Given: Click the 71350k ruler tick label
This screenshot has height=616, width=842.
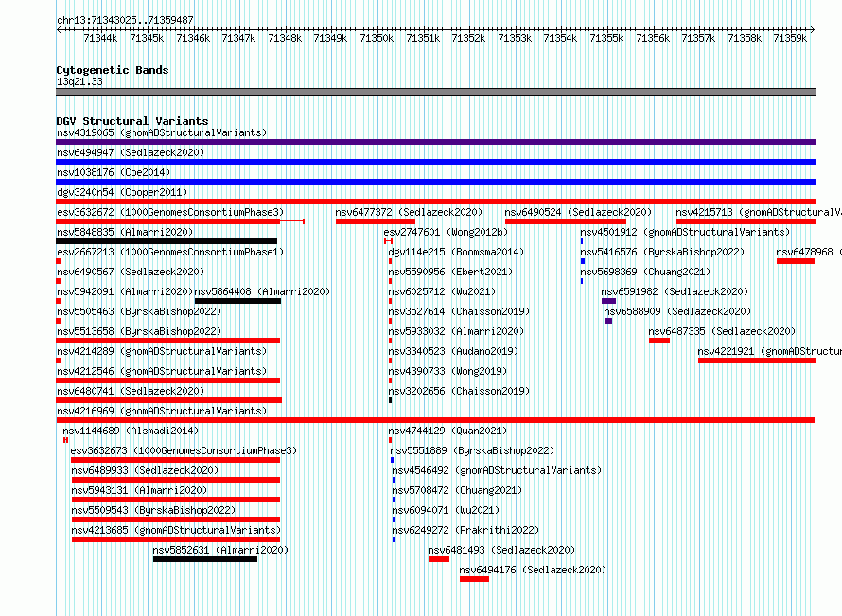Looking at the screenshot, I should pyautogui.click(x=377, y=38).
